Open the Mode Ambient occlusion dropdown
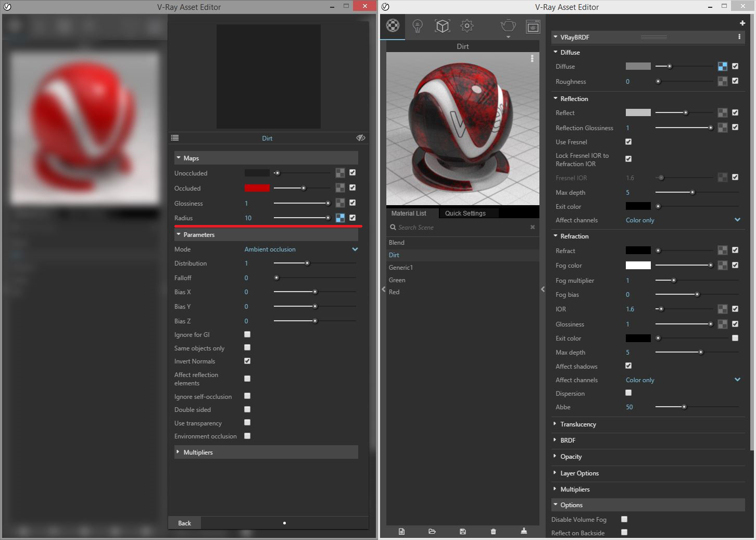Viewport: 756px width, 540px height. pyautogui.click(x=301, y=249)
